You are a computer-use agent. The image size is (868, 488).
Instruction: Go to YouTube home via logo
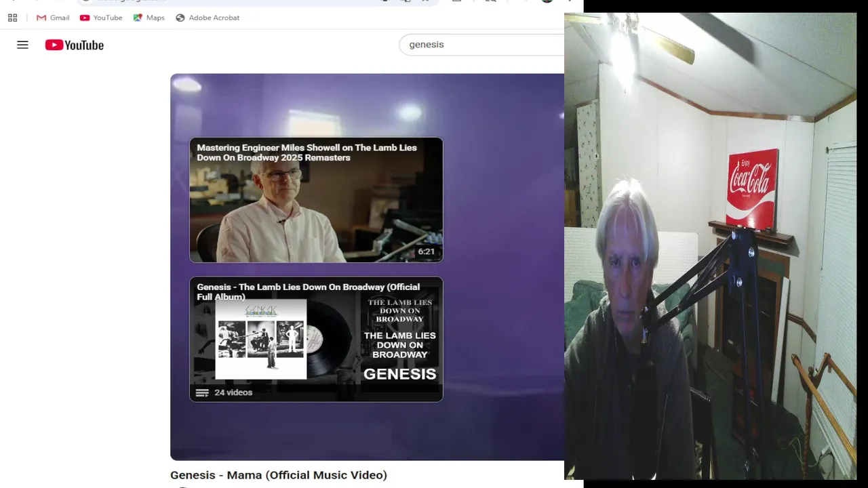pyautogui.click(x=75, y=45)
